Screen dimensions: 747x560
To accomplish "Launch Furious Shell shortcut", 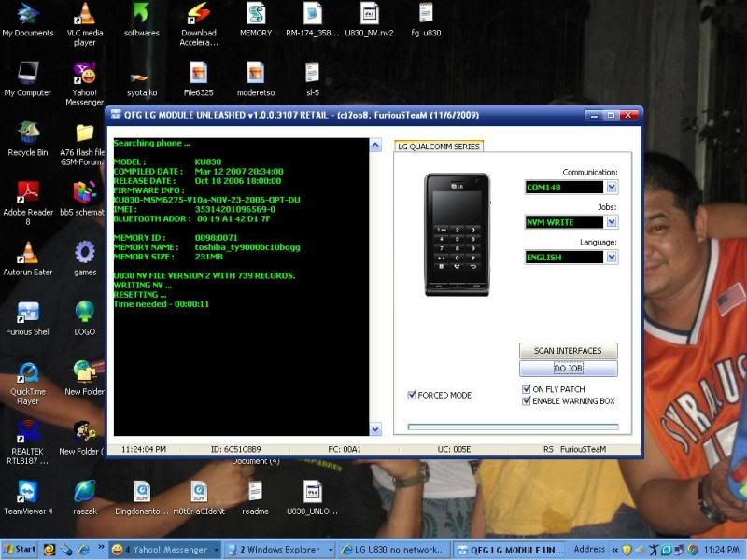I will point(28,318).
